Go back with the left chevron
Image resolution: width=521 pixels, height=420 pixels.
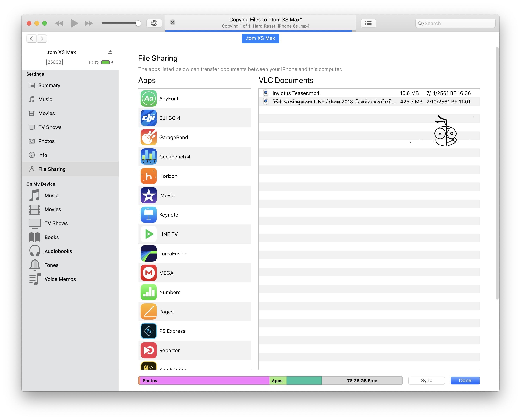coord(31,39)
